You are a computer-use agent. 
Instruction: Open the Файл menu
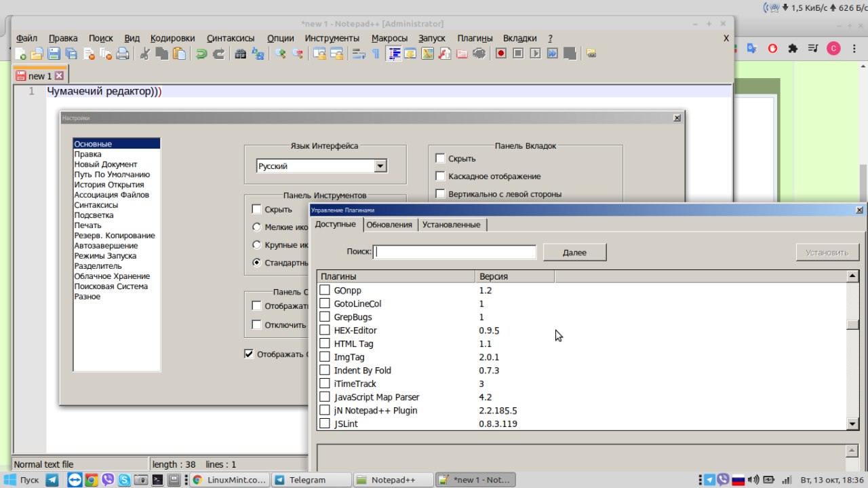pyautogui.click(x=26, y=38)
